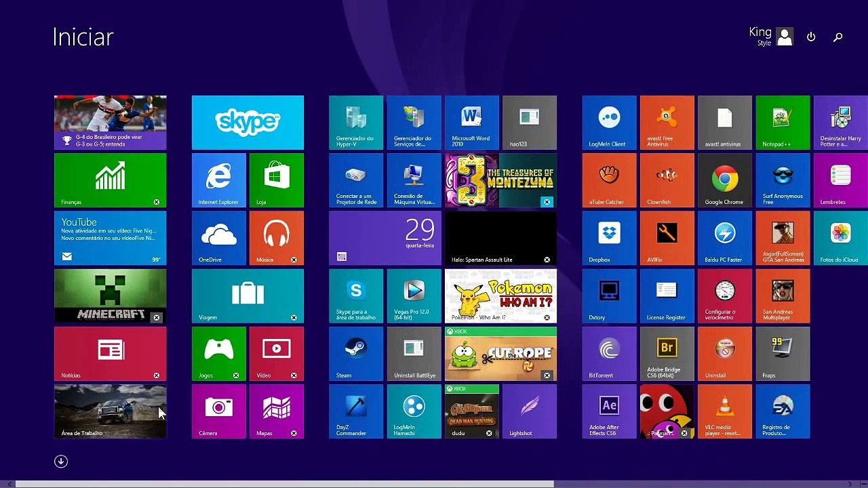Viewport: 868px width, 488px height.
Task: Open the large Skype app tile
Action: [248, 123]
